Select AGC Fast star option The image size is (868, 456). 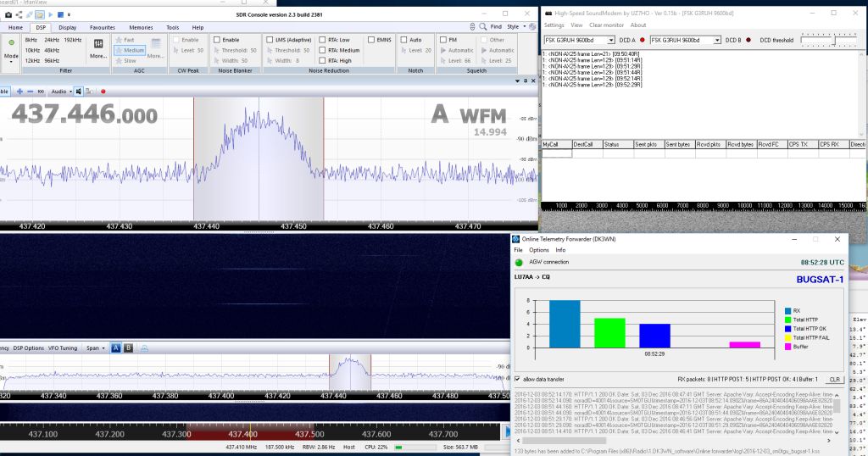pos(125,40)
